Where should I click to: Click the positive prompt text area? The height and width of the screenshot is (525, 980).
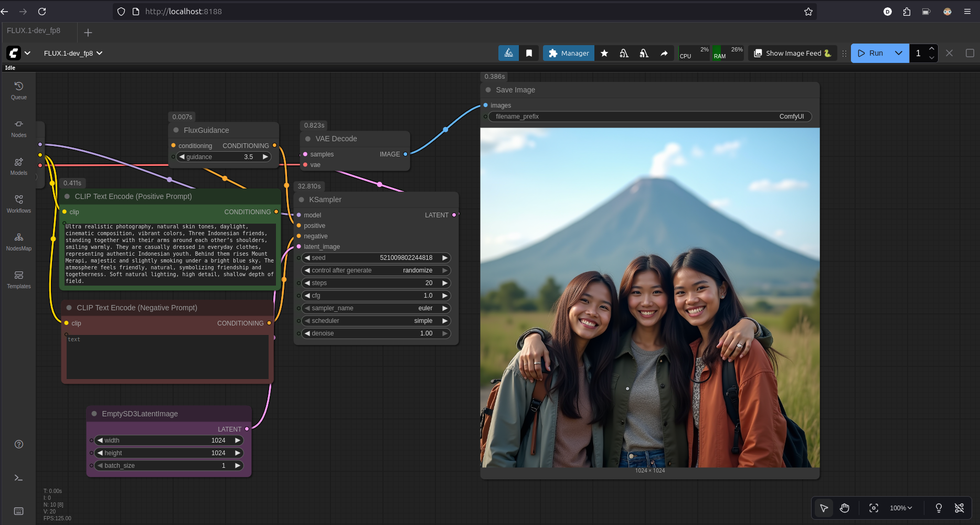(169, 254)
